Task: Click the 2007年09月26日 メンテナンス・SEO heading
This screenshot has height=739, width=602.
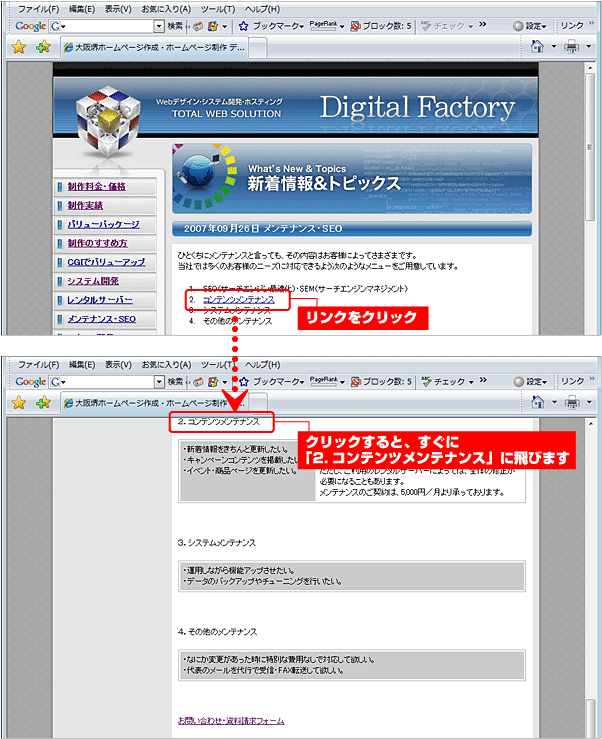Action: tap(263, 229)
